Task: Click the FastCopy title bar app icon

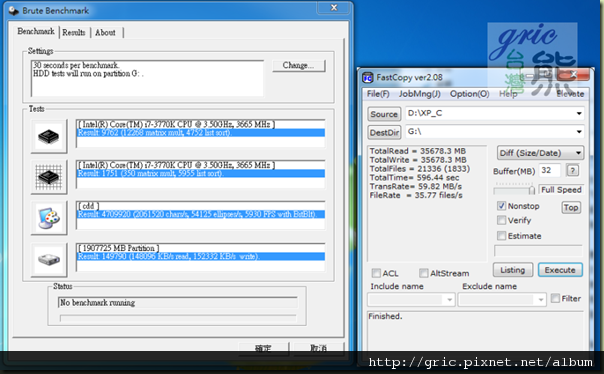Action: [x=367, y=78]
